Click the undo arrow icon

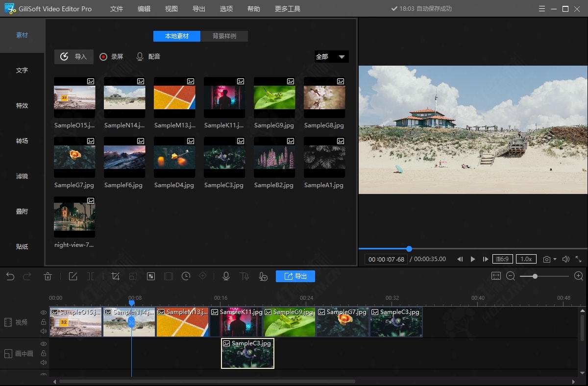(10, 277)
